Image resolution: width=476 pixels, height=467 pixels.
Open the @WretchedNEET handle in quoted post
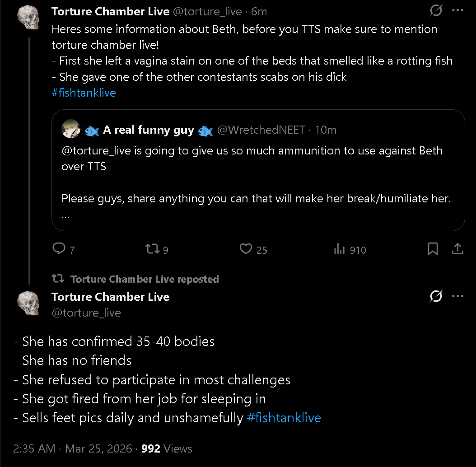click(x=261, y=130)
